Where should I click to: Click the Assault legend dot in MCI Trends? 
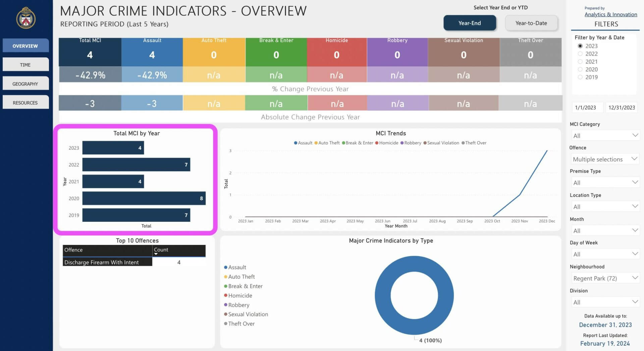pos(296,143)
